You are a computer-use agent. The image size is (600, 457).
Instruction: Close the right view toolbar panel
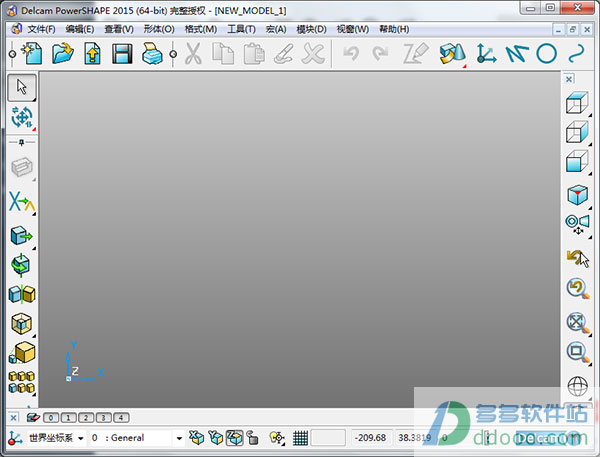click(569, 79)
